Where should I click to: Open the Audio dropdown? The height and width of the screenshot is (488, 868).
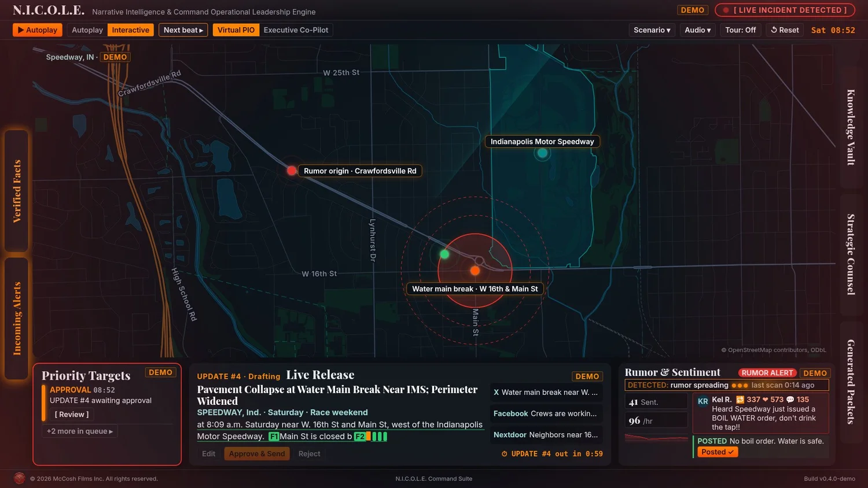[698, 30]
